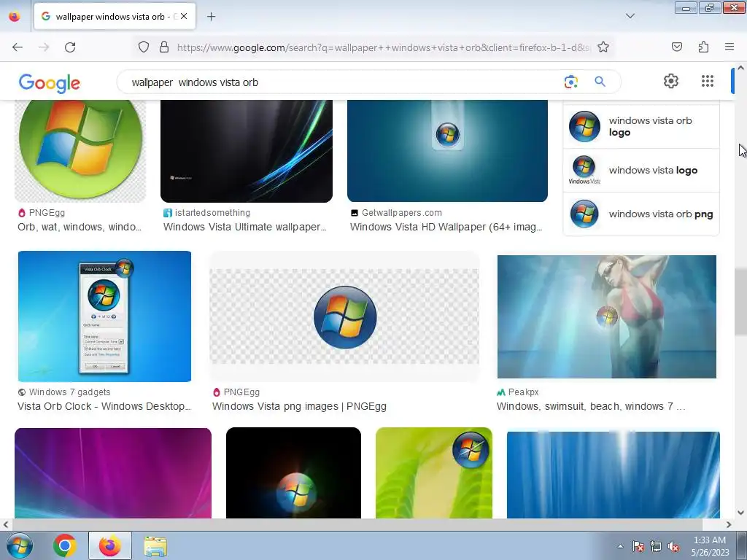The height and width of the screenshot is (560, 747).
Task: Go back to the previous page
Action: [x=18, y=47]
